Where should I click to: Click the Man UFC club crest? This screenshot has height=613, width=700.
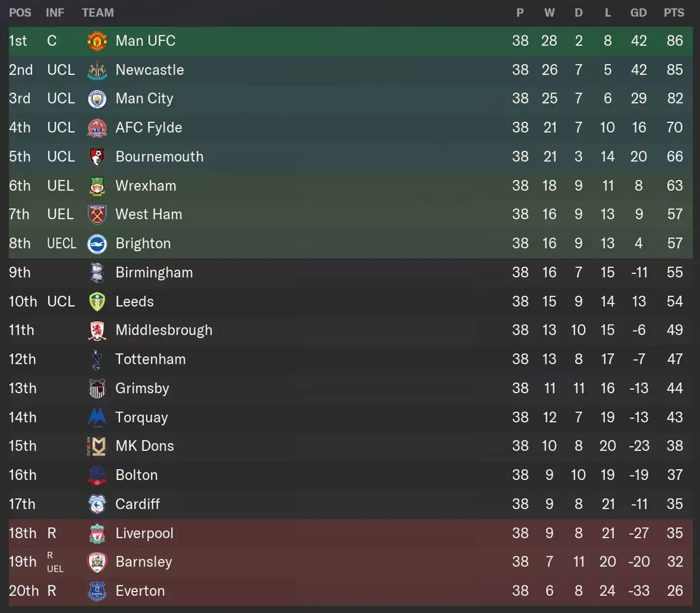(x=97, y=41)
